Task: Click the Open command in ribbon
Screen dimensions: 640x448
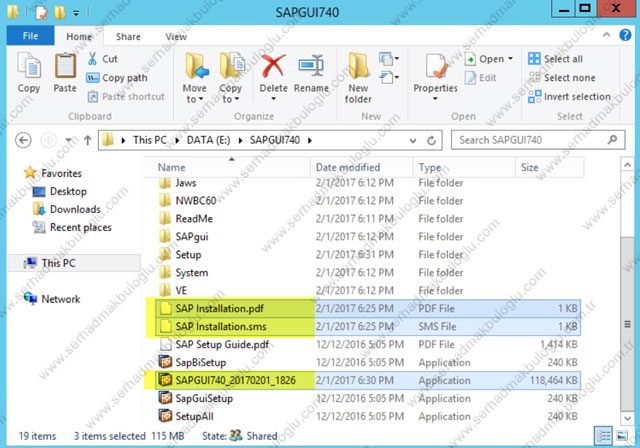Action: (x=489, y=59)
